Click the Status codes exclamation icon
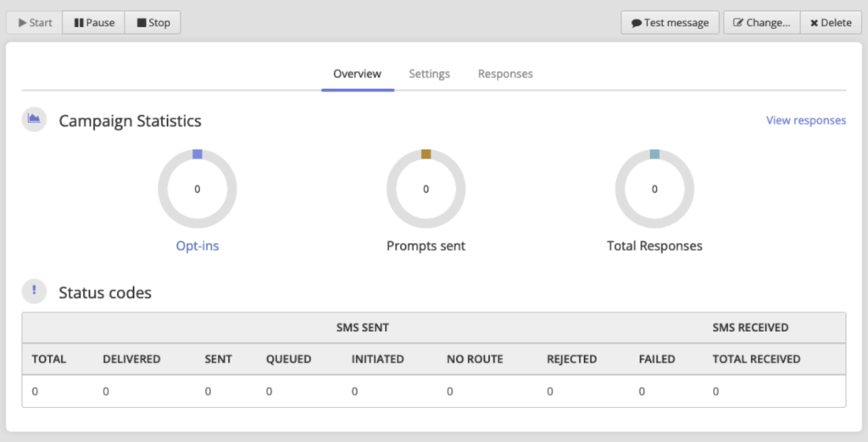Viewport: 868px width, 442px height. 34,290
